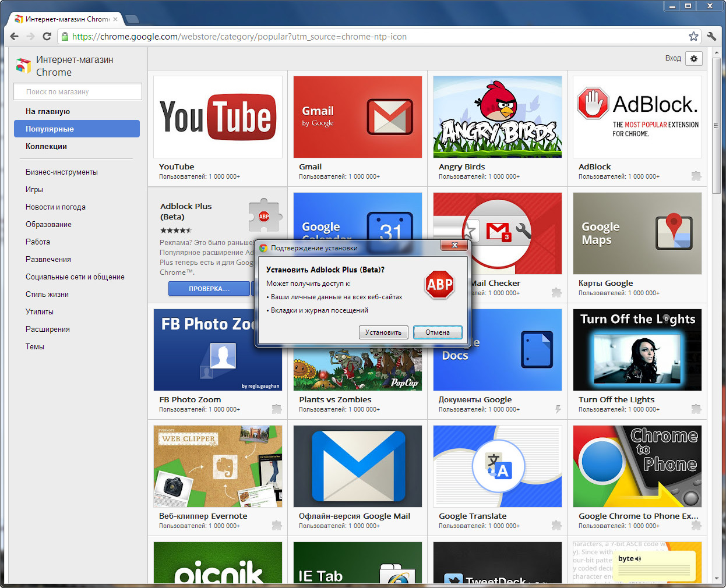Open the Gmail app tile

pyautogui.click(x=358, y=128)
